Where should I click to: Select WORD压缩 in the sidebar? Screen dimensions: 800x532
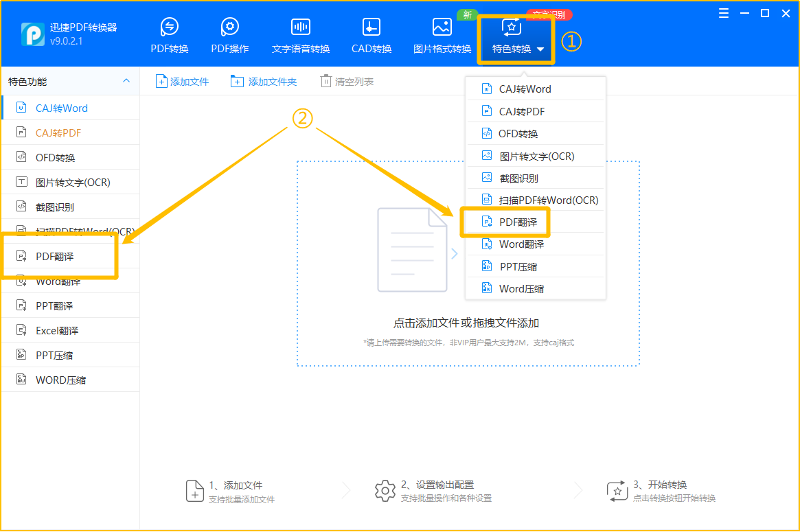(x=71, y=380)
